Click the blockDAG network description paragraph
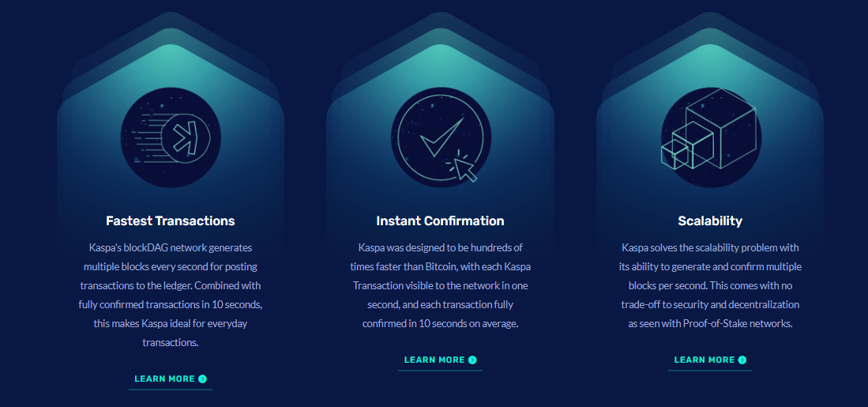The image size is (868, 407). click(x=171, y=295)
